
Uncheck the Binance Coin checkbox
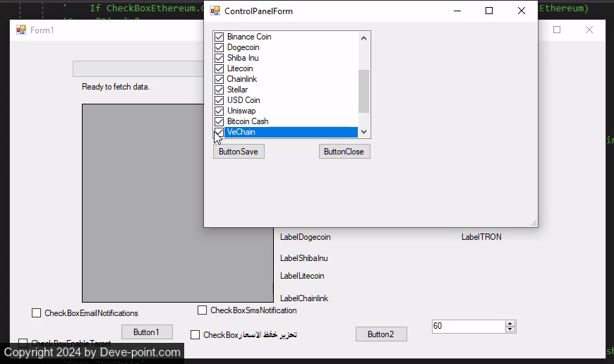(219, 37)
